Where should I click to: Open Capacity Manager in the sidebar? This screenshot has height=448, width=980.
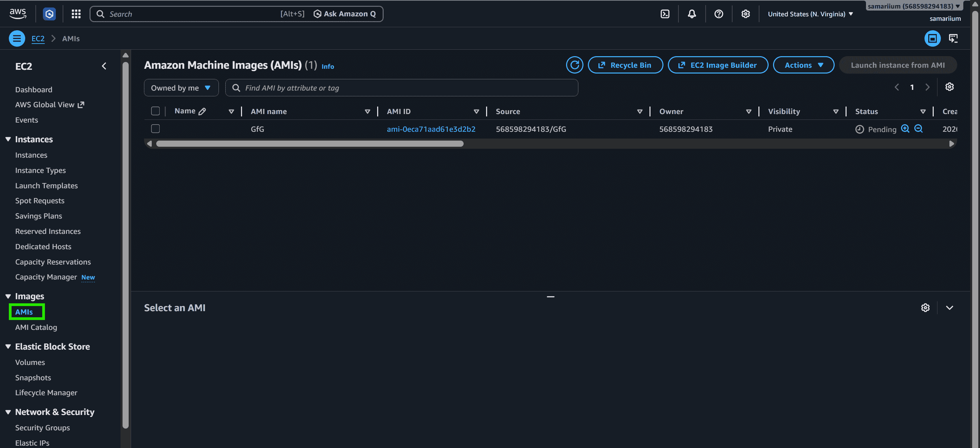(46, 277)
